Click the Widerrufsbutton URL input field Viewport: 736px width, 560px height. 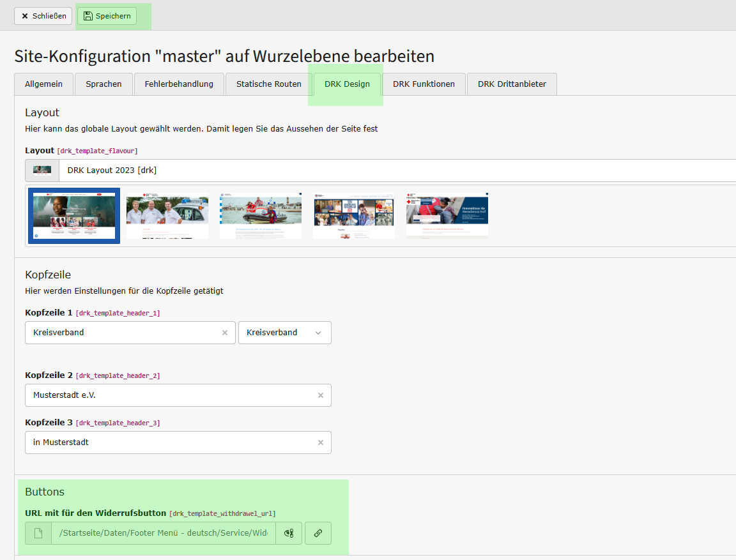[x=164, y=533]
